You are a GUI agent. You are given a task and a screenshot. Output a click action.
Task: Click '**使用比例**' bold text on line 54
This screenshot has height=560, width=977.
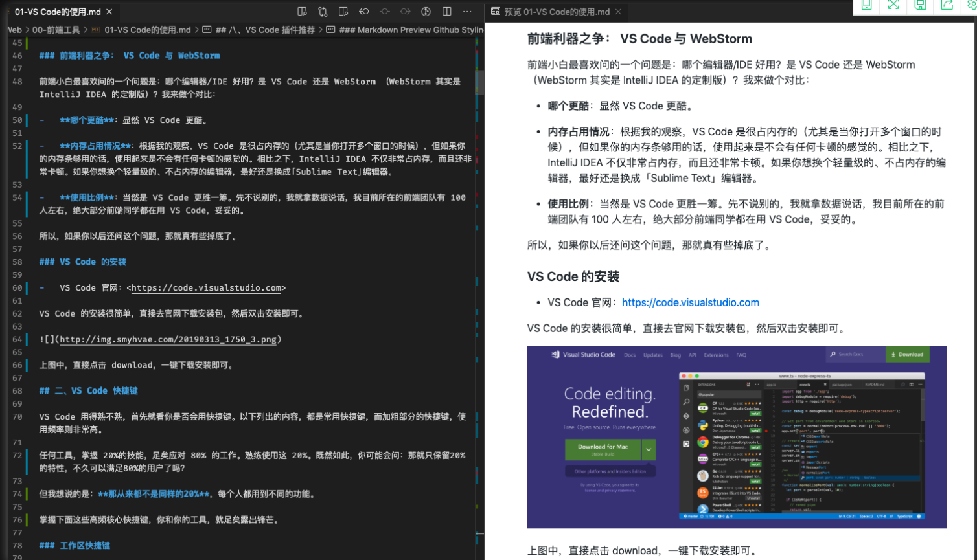click(87, 197)
